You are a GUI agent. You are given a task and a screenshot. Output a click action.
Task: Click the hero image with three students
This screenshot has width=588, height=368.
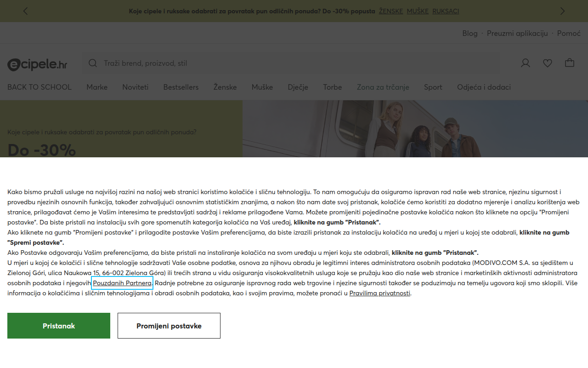(x=415, y=129)
